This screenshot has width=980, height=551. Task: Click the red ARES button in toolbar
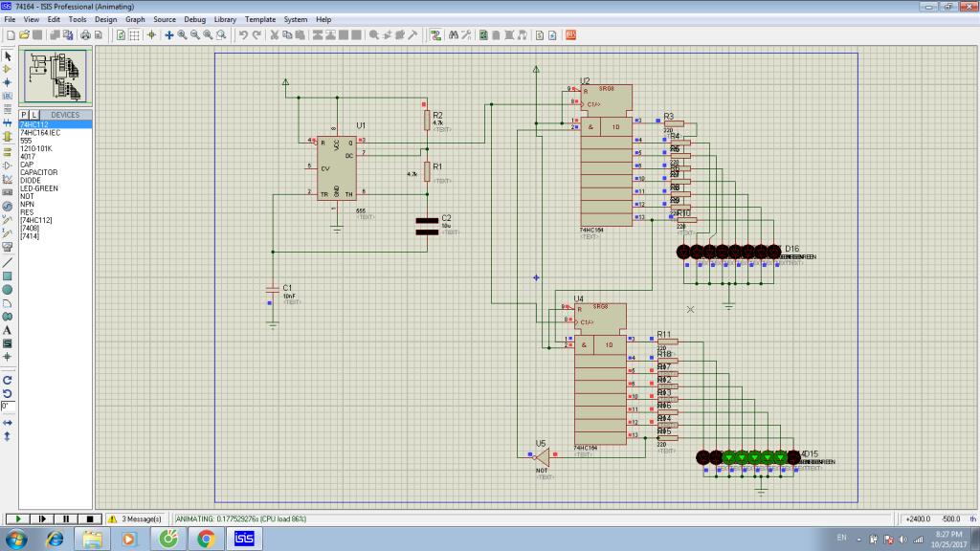click(x=570, y=35)
